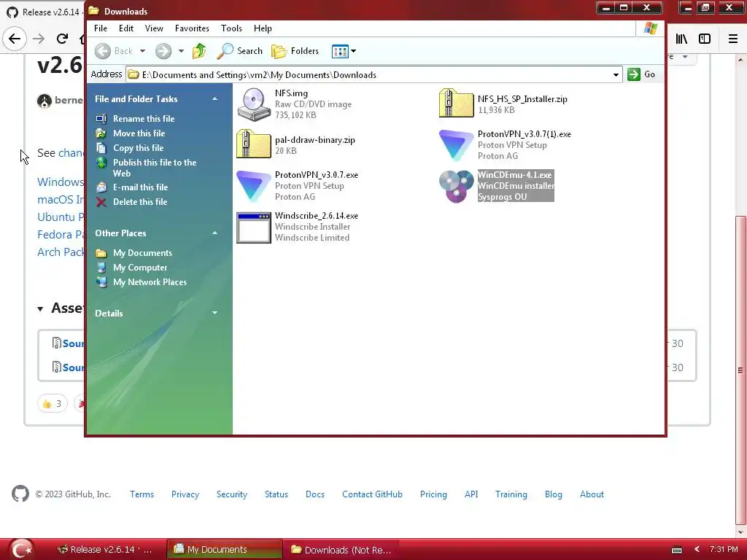Open the Edit menu
The width and height of the screenshot is (747, 560).
(x=126, y=28)
